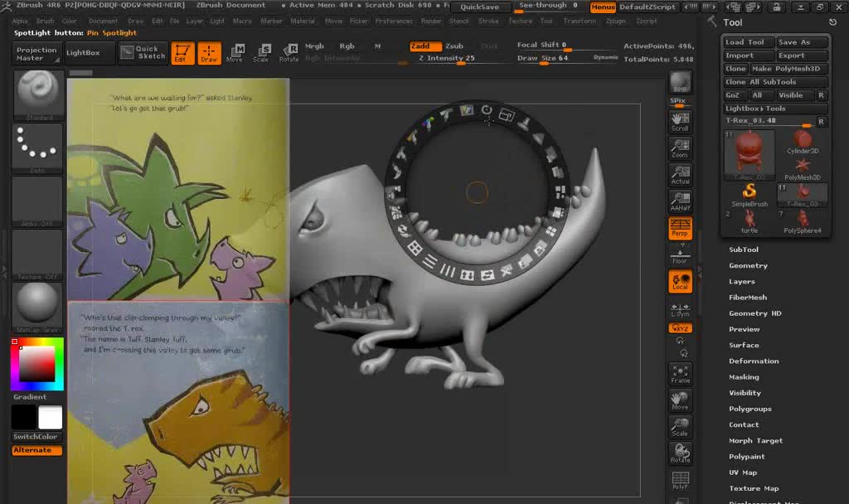Screen dimensions: 849x504
Task: Frame the model using the Frame icon
Action: (680, 375)
